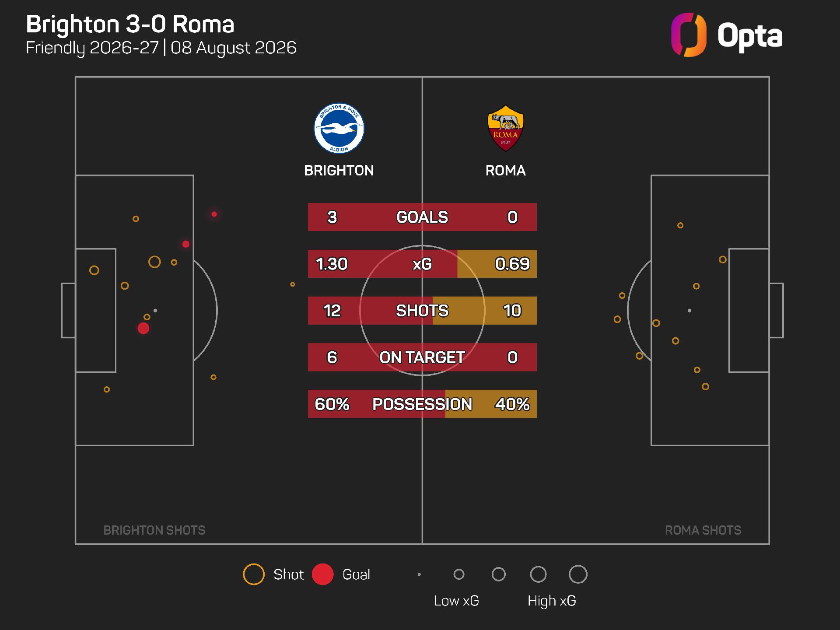Select the orange Shot legend circle
840x630 pixels.
pyautogui.click(x=254, y=574)
